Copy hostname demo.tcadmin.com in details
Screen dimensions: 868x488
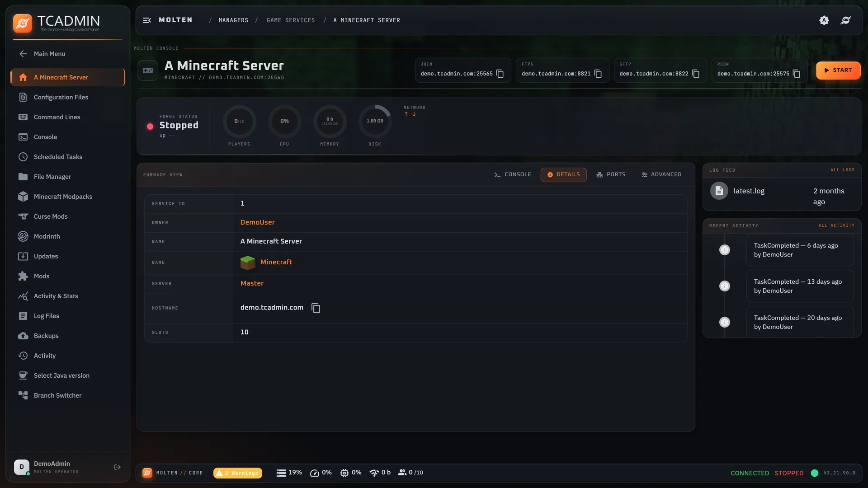(316, 308)
